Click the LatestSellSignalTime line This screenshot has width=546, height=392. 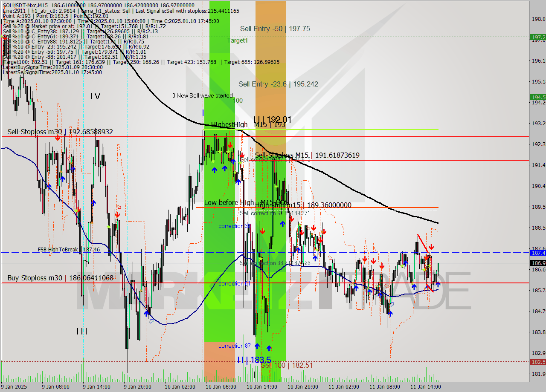(x=52, y=72)
